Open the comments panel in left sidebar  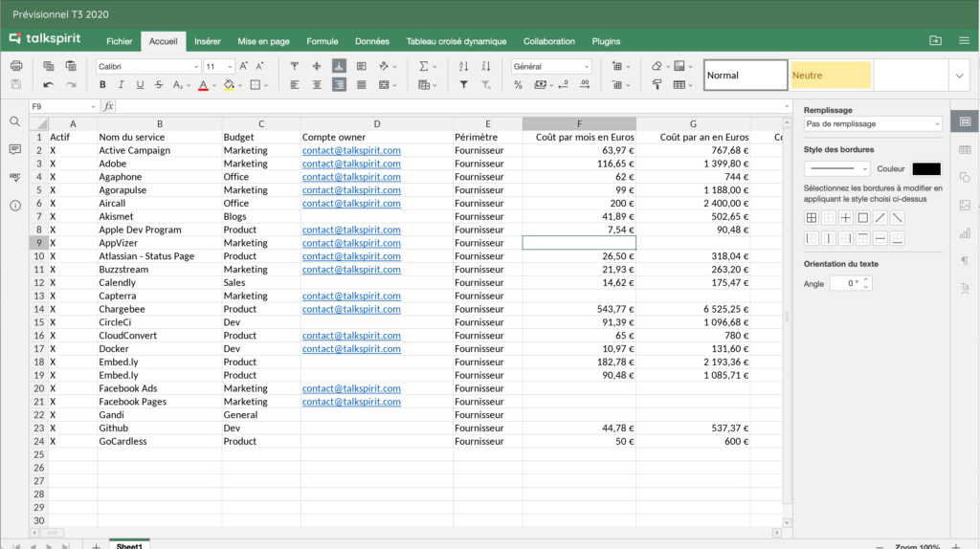(x=15, y=149)
